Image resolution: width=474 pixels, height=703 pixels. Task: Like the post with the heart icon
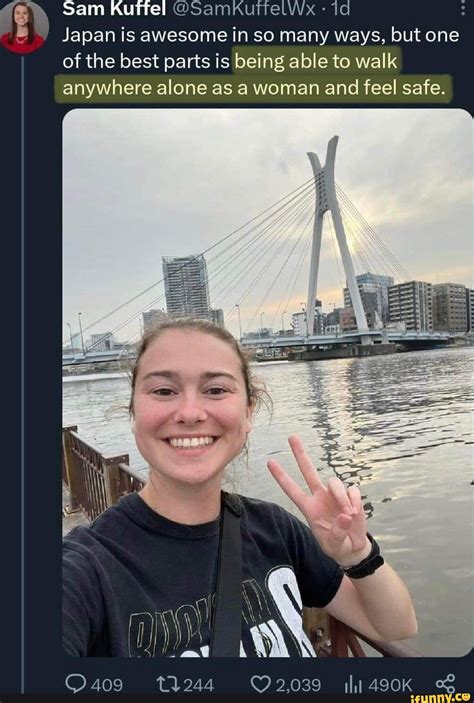[x=261, y=684]
